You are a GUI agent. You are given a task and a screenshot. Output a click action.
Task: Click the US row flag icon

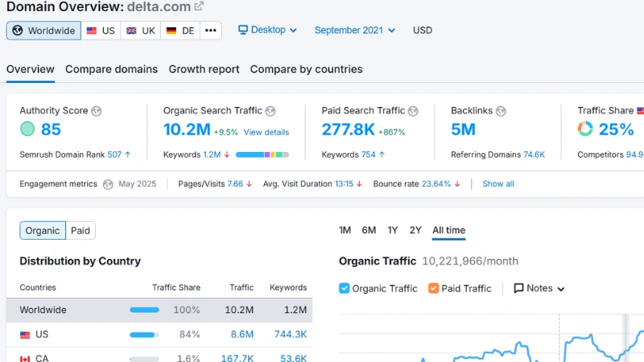[25, 335]
